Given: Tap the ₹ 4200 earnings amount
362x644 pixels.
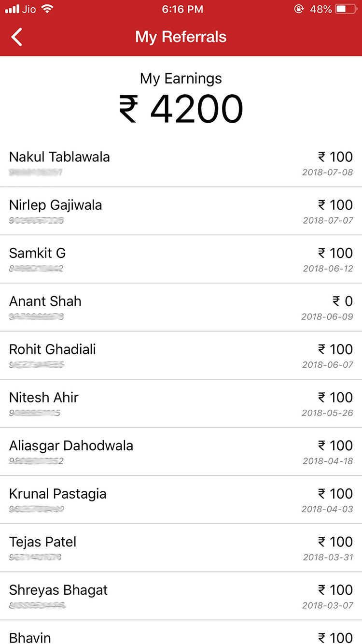Looking at the screenshot, I should tap(181, 109).
